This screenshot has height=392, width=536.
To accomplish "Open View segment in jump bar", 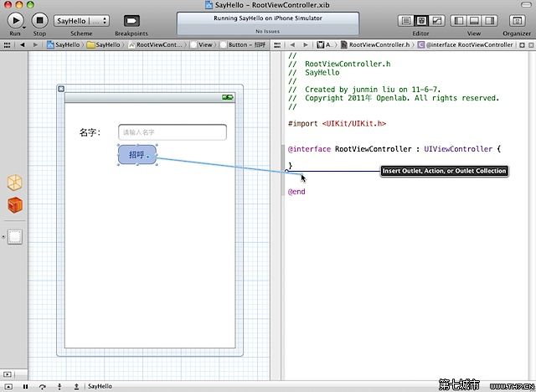I will click(202, 44).
